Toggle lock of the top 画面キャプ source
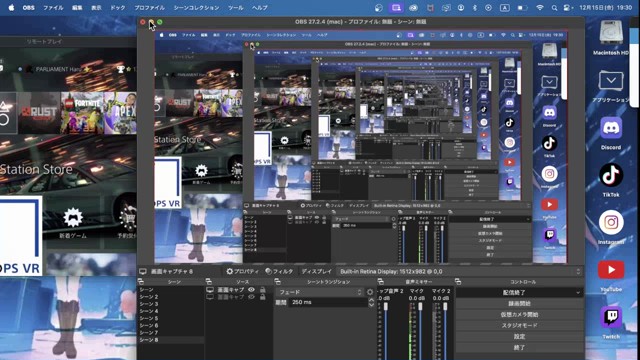Screen dimensions: 640x360 click(x=262, y=290)
